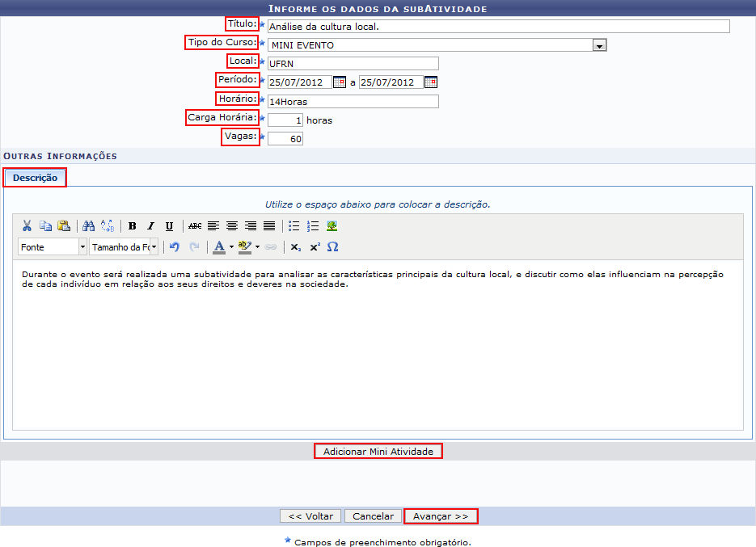The height and width of the screenshot is (547, 756).
Task: Open the text color picker arrow
Action: coord(231,247)
